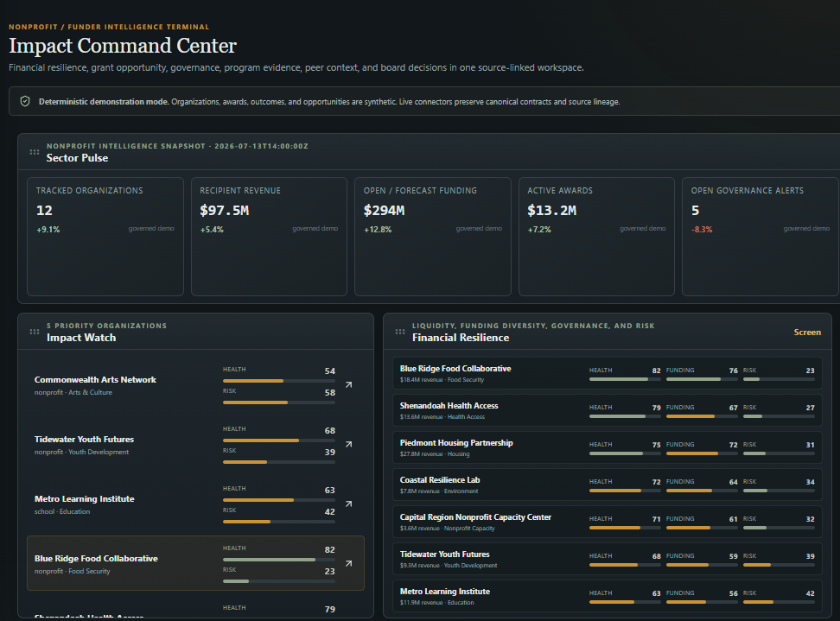Select the Open / Forecast Funding card
840x621 pixels.
pos(433,237)
